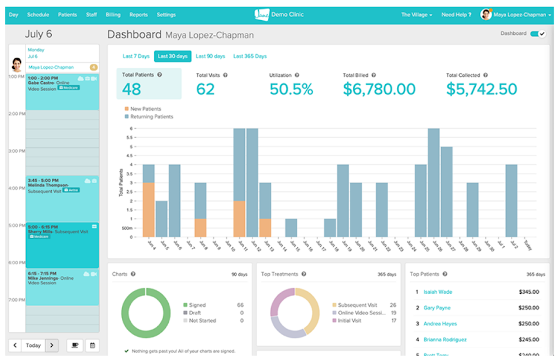Open the Need Help link
The height and width of the screenshot is (364, 560).
coord(456,15)
